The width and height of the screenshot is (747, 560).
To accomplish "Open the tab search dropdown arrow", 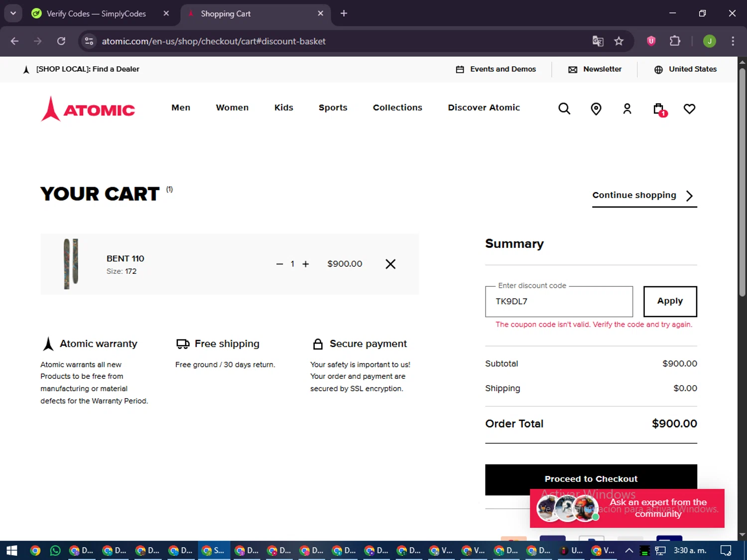I will pos(13,13).
